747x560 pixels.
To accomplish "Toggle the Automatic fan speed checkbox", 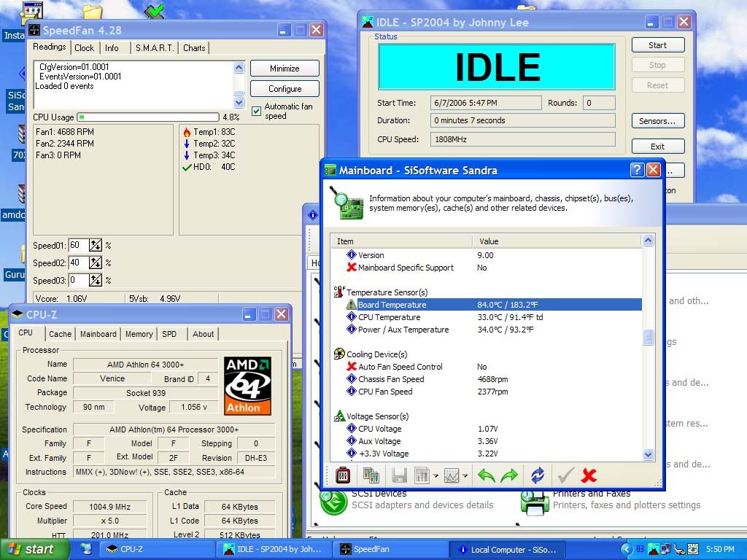I will coord(256,111).
